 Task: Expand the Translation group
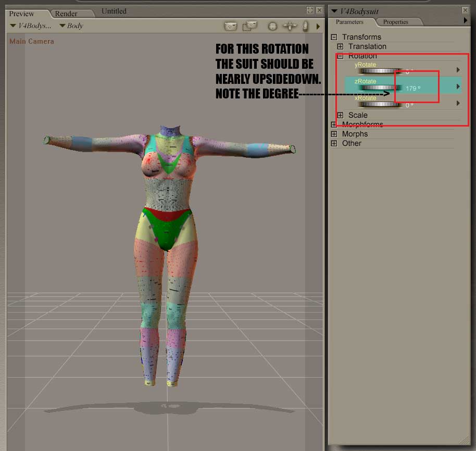click(341, 46)
